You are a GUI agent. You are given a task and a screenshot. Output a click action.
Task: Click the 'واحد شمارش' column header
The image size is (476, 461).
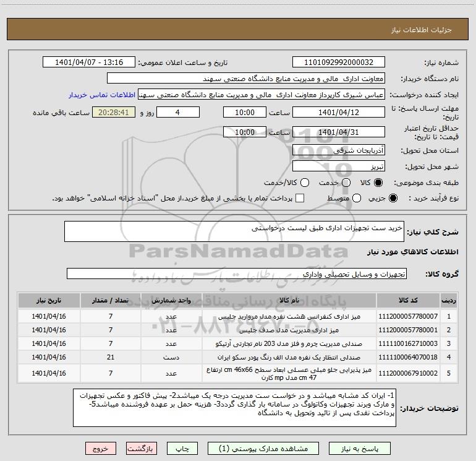[x=171, y=301]
